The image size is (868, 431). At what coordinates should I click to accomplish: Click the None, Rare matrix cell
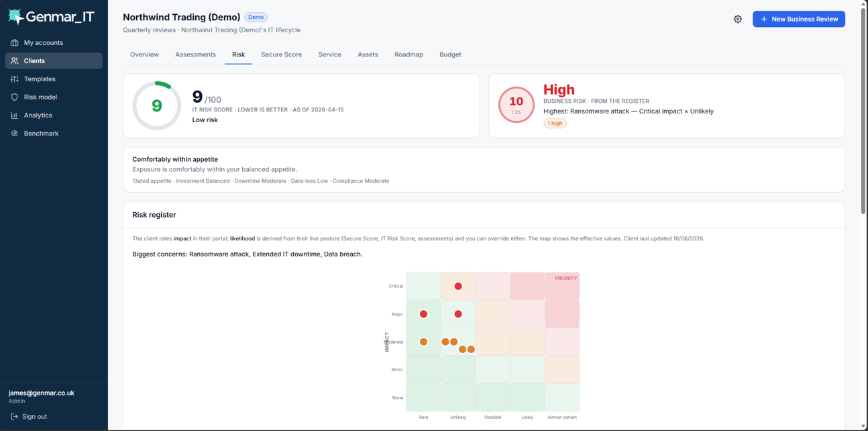(x=423, y=397)
